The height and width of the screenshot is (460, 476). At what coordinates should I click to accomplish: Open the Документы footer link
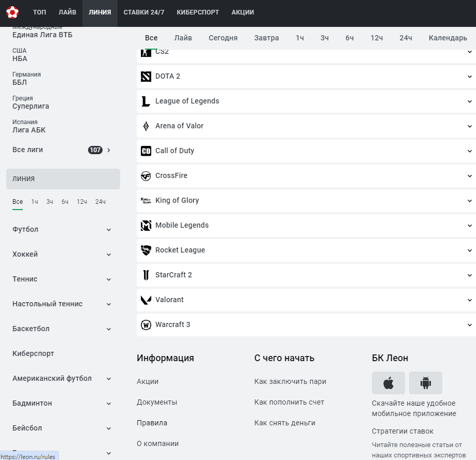pyautogui.click(x=157, y=403)
